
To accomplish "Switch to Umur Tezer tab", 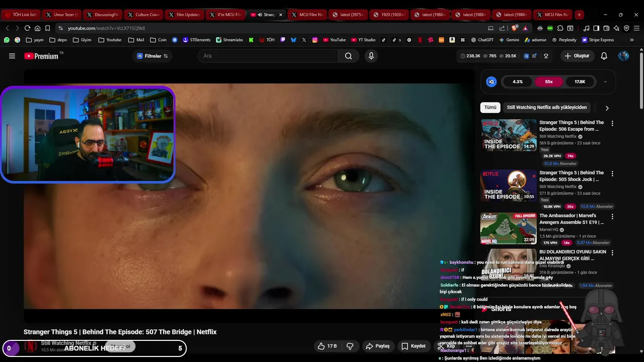I will 61,15.
